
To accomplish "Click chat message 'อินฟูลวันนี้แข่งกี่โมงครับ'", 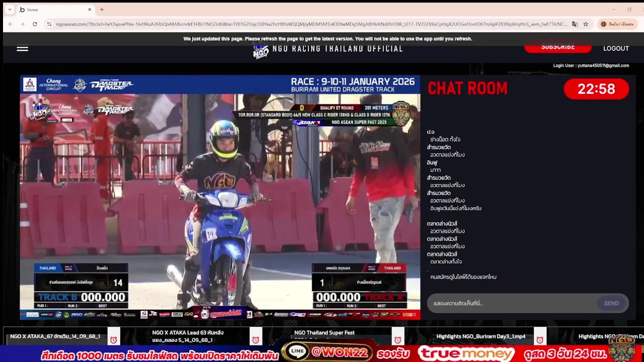I will click(456, 208).
